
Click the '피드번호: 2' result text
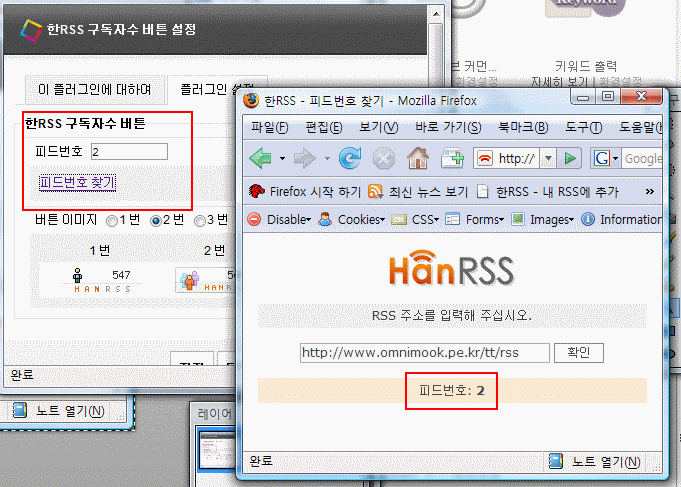coord(452,391)
